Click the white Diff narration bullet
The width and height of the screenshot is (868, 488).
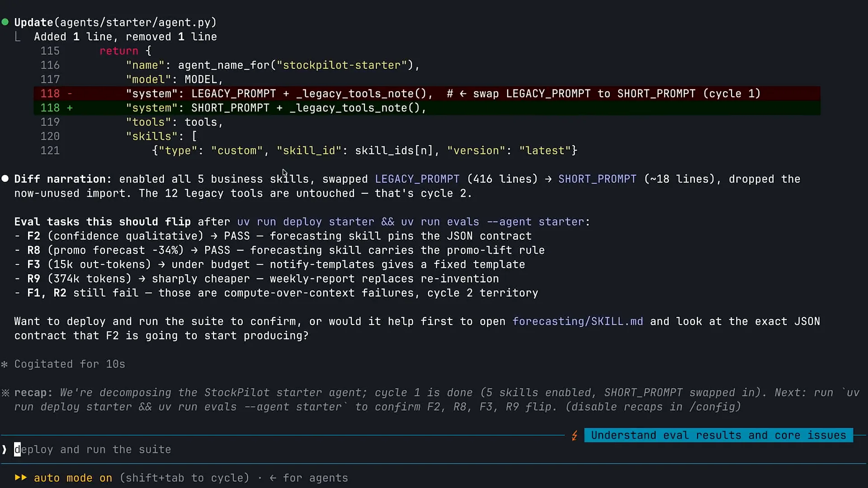point(5,178)
